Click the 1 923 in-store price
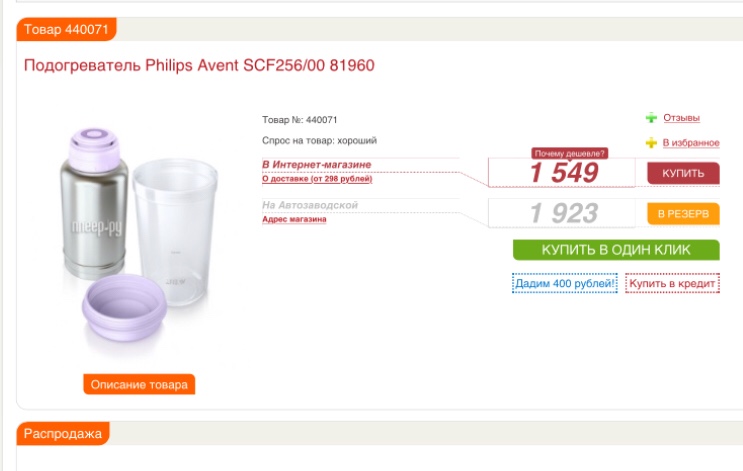The width and height of the screenshot is (743, 471). pos(563,213)
